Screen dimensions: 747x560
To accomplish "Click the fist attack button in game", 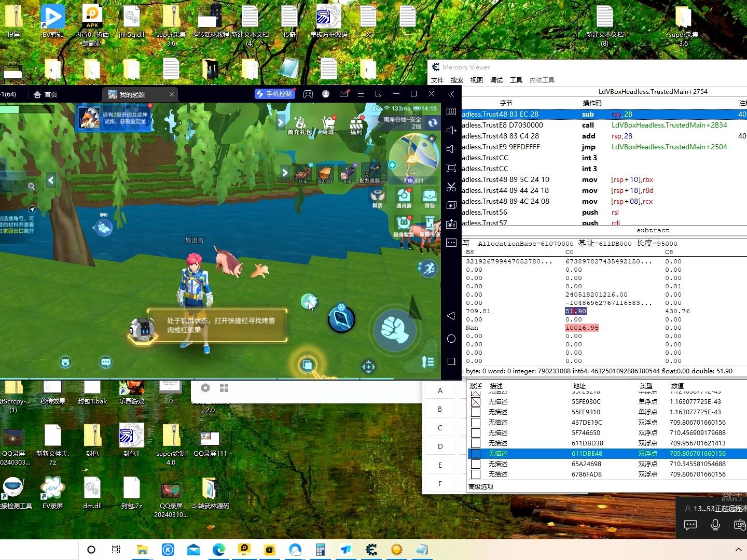I will [x=395, y=329].
